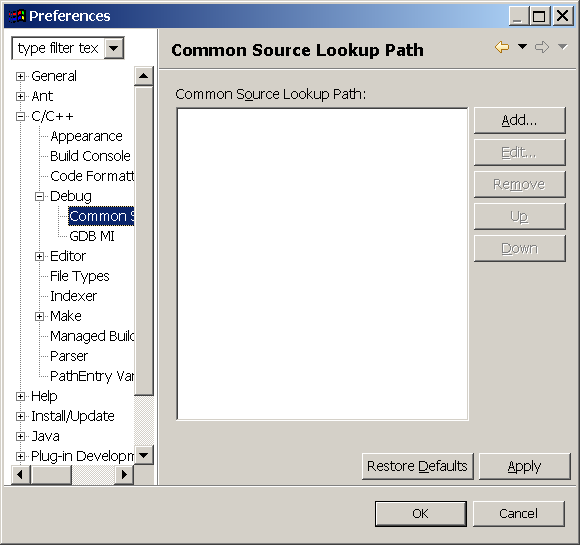Apply the preference changes

525,466
